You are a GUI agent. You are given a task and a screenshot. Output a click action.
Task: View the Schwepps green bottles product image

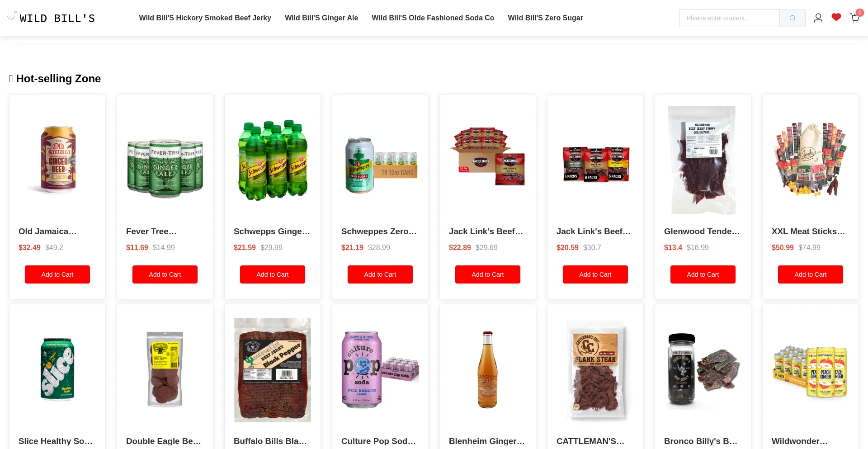(x=273, y=160)
